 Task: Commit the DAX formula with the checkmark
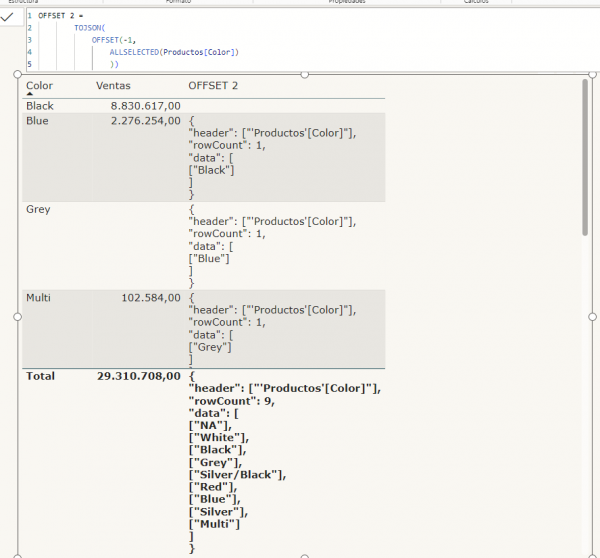(8, 17)
